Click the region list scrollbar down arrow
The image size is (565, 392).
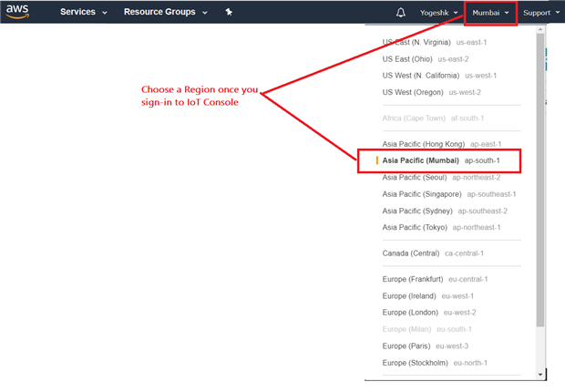540,374
